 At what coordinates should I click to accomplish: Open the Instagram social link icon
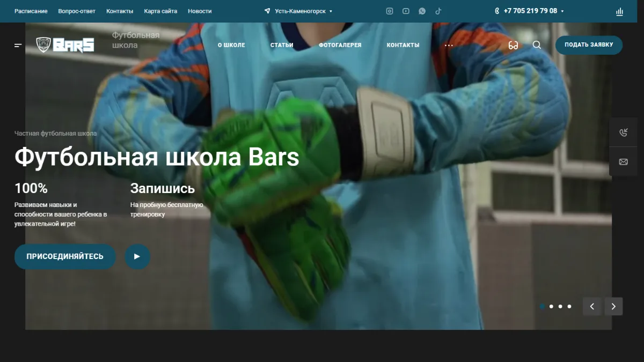390,11
